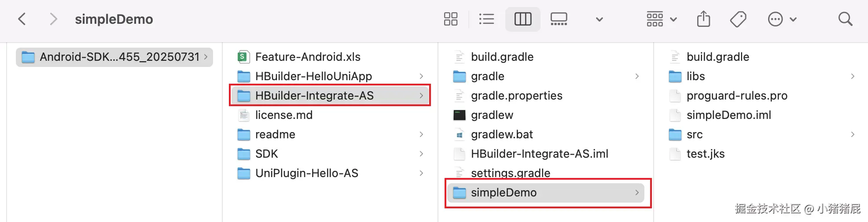This screenshot has height=222, width=868.
Task: Click the Tags icon in toolbar
Action: click(738, 19)
